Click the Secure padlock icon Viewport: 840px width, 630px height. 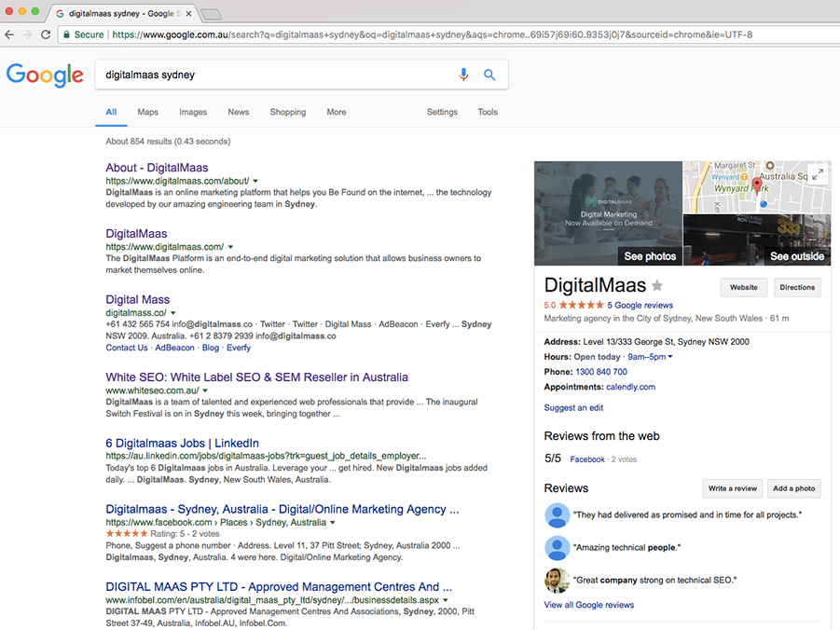click(x=66, y=34)
